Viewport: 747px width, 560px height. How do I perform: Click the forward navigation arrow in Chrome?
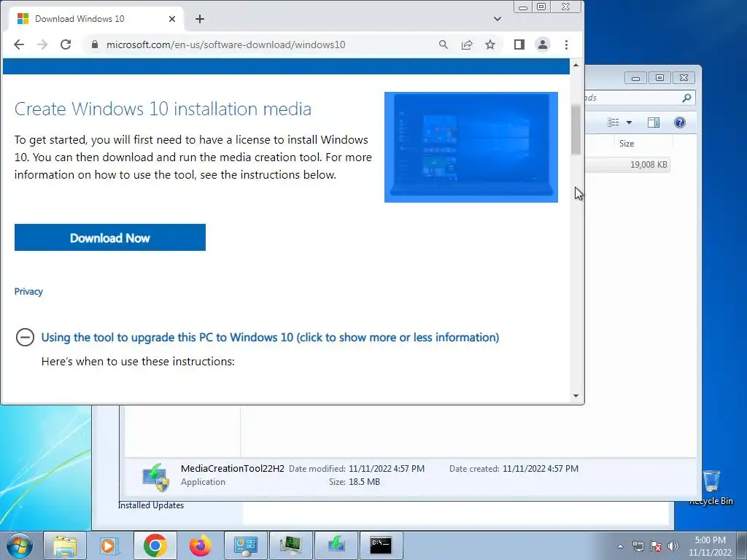click(x=42, y=44)
